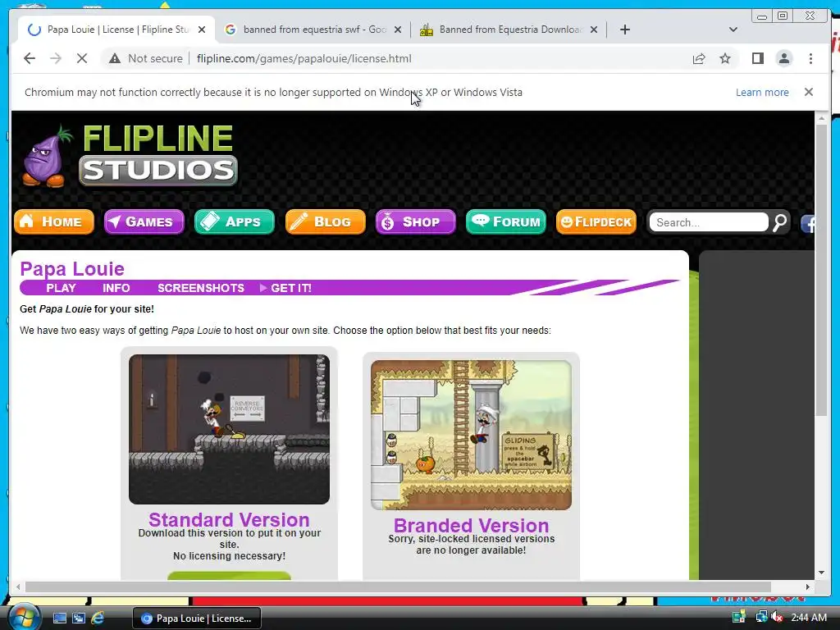Close the Banned from Equestria Download tab
Viewport: 840px width, 630px height.
click(594, 30)
